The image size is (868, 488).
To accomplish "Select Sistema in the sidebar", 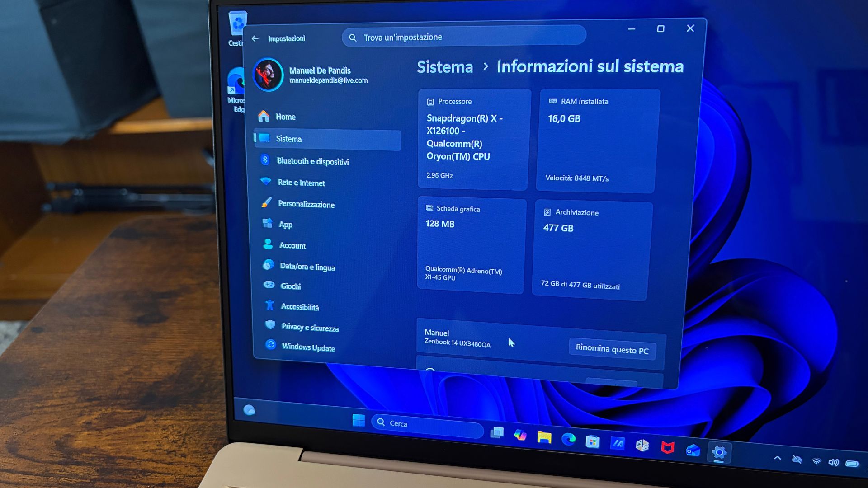I will (x=327, y=139).
